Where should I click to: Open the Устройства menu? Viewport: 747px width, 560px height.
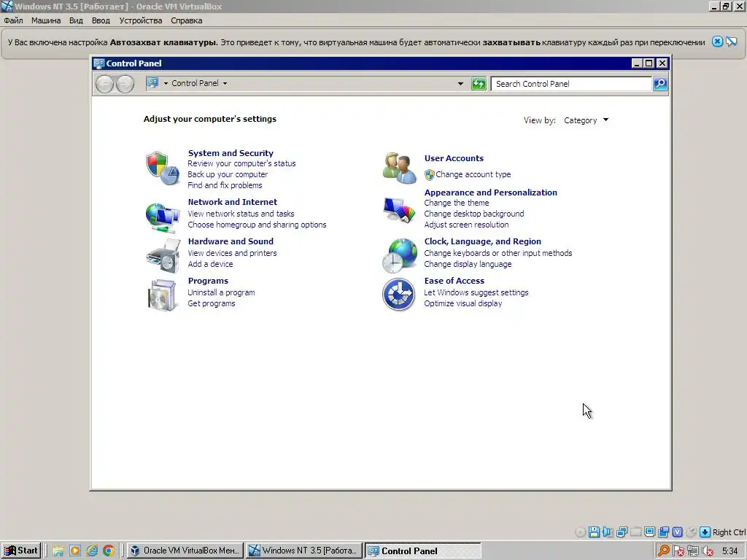(141, 20)
